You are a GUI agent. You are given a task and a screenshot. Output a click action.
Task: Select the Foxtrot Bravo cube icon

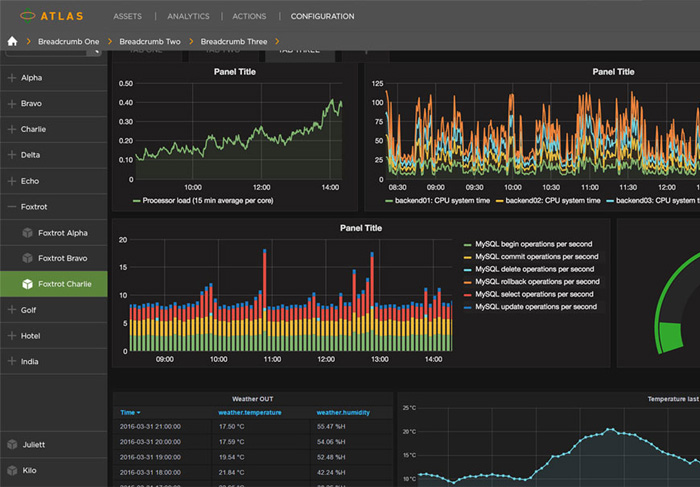pyautogui.click(x=27, y=259)
